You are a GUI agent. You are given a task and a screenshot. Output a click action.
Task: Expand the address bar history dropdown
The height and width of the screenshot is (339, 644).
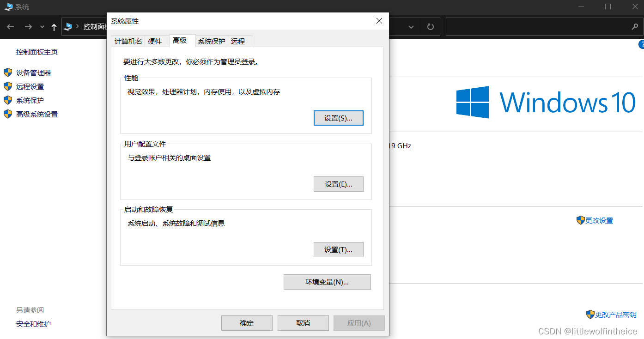coord(411,27)
